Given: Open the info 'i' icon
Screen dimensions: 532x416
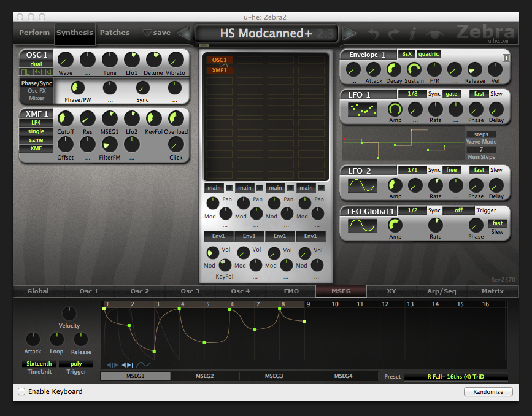Looking at the screenshot, I should 413,33.
